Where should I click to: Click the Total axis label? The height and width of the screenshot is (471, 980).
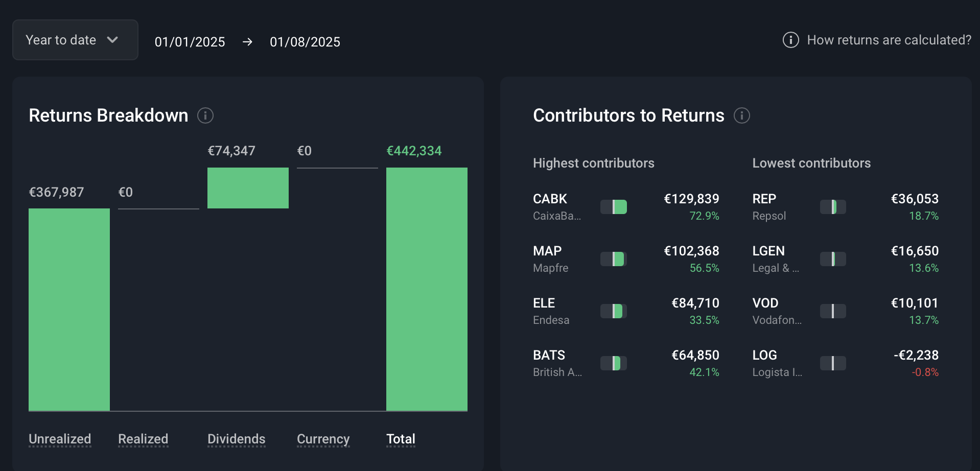(401, 439)
